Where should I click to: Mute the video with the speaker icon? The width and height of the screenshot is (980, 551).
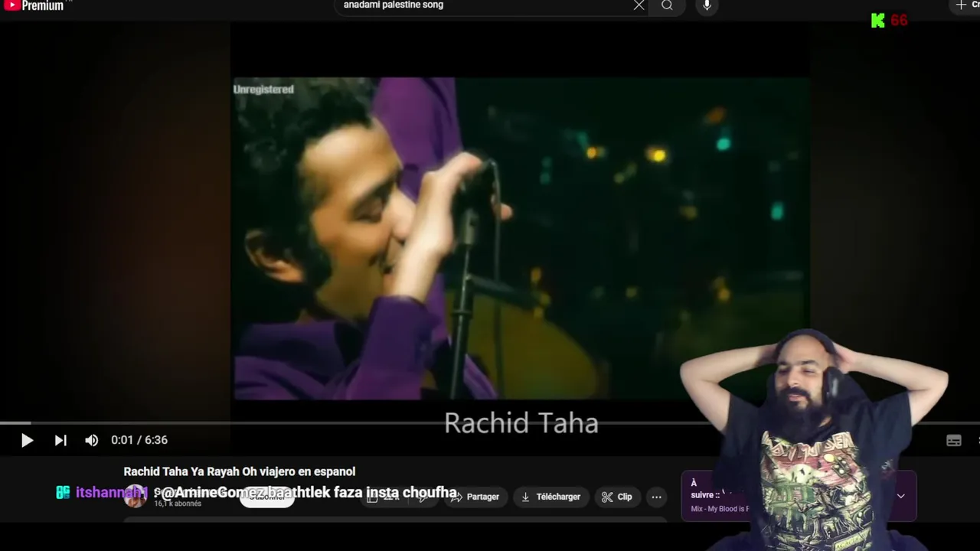(x=92, y=440)
